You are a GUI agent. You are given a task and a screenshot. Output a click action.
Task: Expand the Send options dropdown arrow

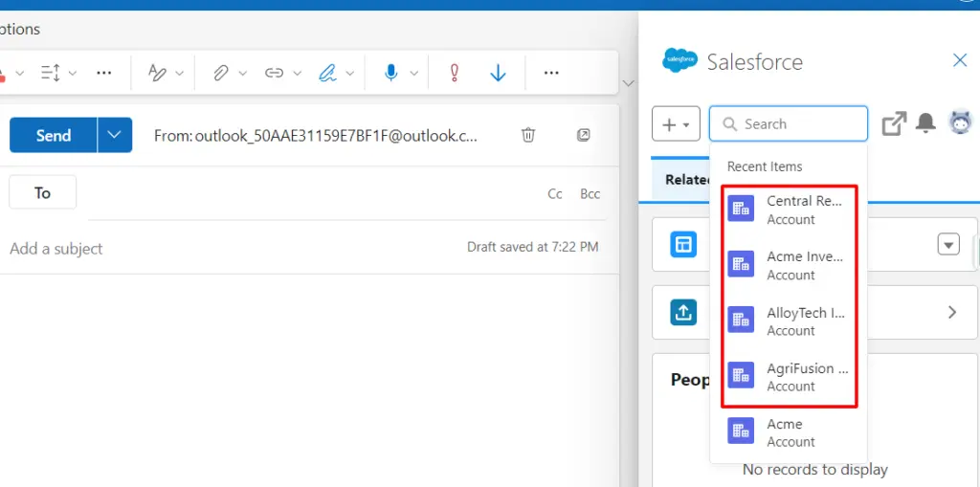(115, 135)
